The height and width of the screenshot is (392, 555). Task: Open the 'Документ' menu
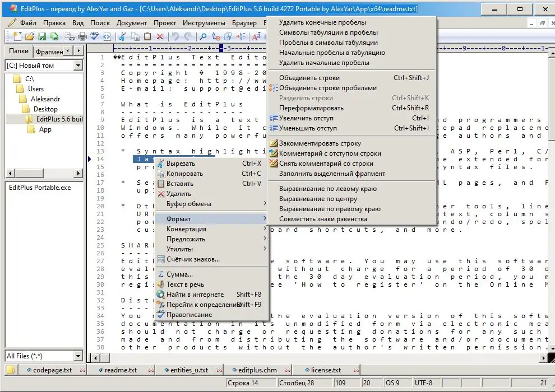(x=132, y=23)
